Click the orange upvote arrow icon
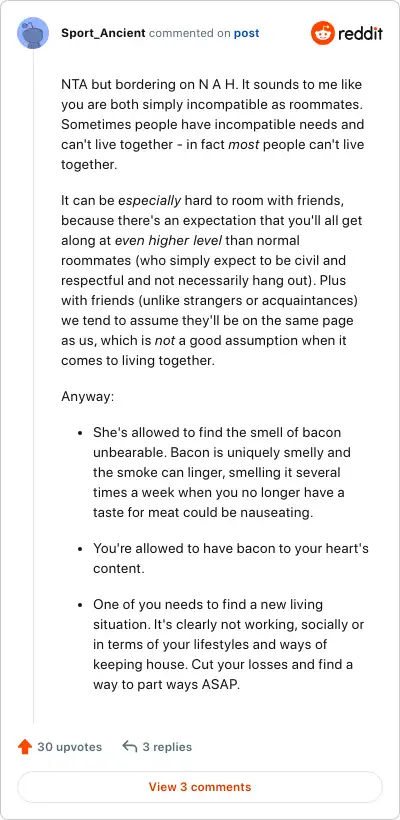The image size is (400, 820). [x=25, y=747]
